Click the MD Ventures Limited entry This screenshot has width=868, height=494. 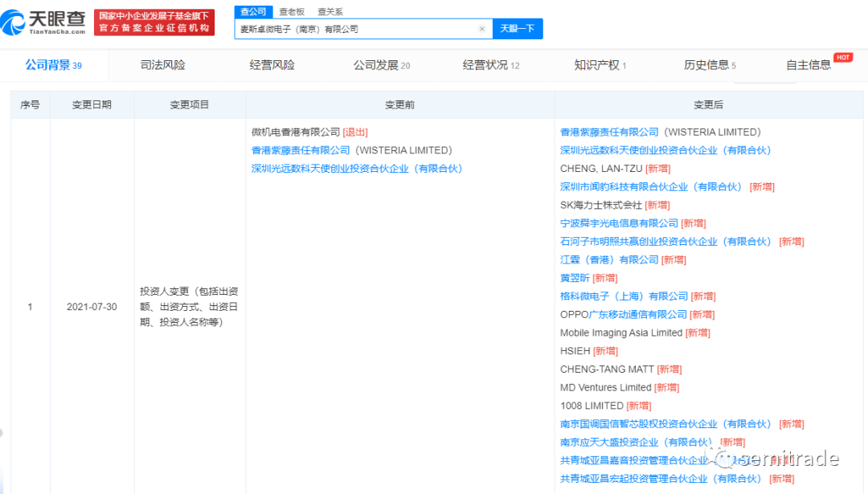(x=606, y=388)
